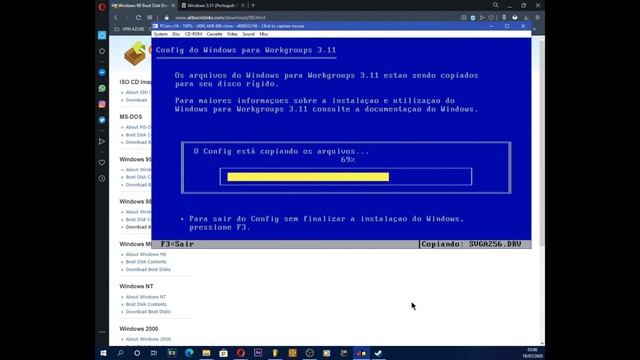Screen dimensions: 640x360
Task: Open the Misc menu in PCem
Action: tap(264, 34)
